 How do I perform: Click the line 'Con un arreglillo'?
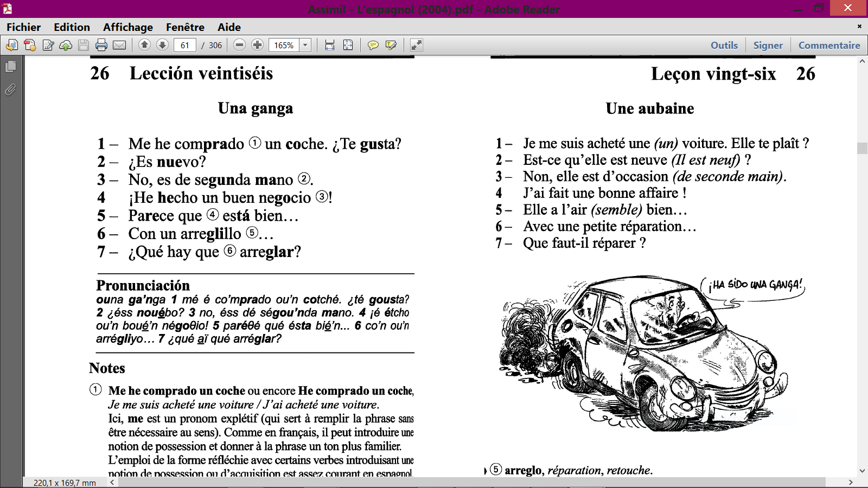[184, 234]
